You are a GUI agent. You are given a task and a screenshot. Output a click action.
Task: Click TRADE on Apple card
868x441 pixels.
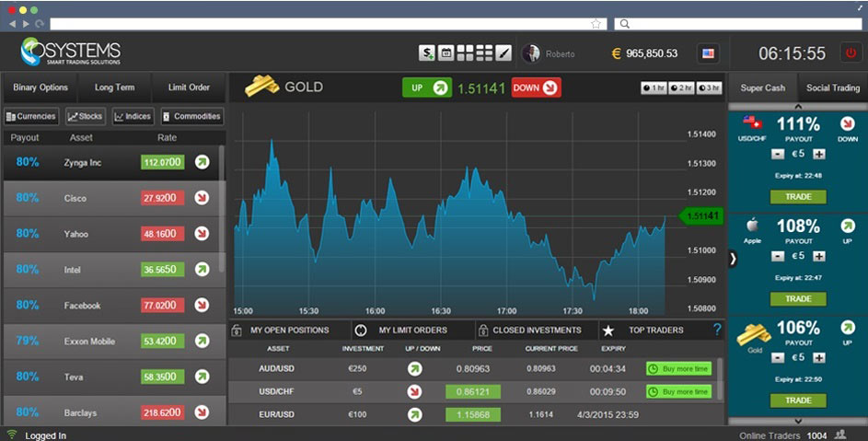point(798,298)
